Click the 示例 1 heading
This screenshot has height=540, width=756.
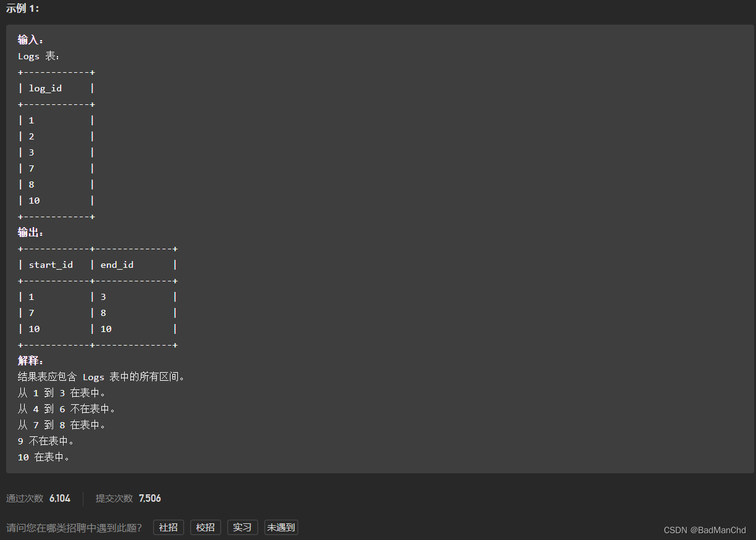coord(22,9)
